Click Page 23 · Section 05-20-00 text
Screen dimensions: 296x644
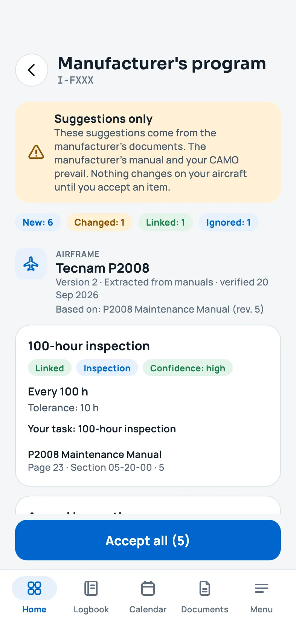click(x=96, y=467)
